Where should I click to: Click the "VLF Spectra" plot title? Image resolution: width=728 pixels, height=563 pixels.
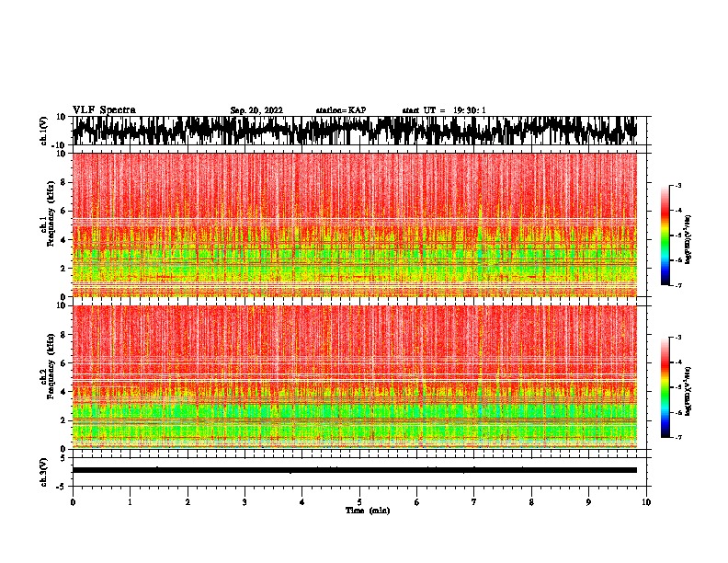[x=104, y=110]
